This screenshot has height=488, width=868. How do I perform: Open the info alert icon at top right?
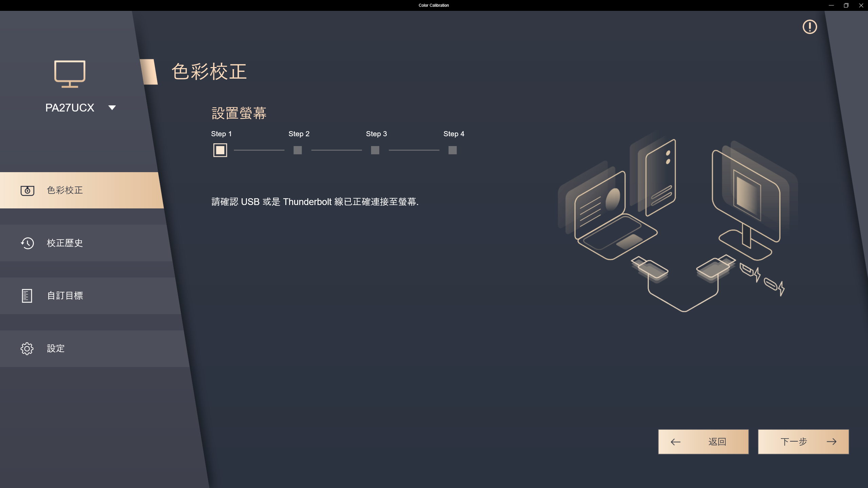(810, 27)
